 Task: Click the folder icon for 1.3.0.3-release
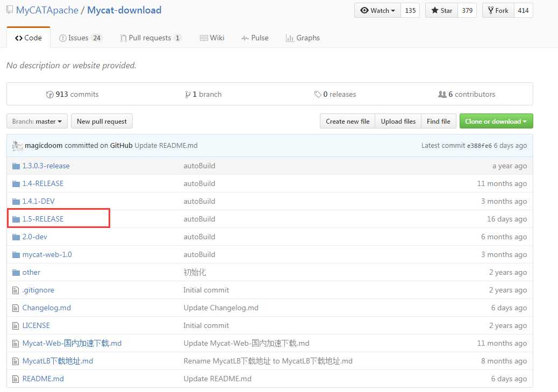[16, 166]
